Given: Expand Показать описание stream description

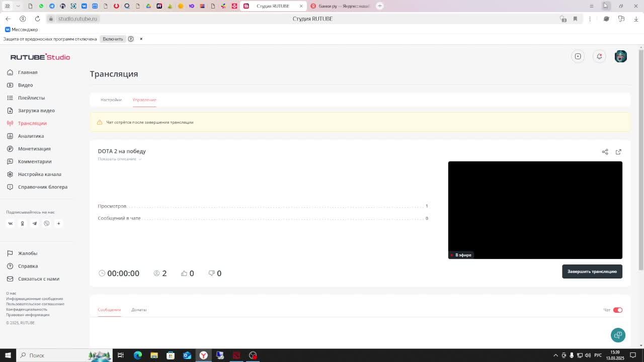Looking at the screenshot, I should (x=120, y=159).
